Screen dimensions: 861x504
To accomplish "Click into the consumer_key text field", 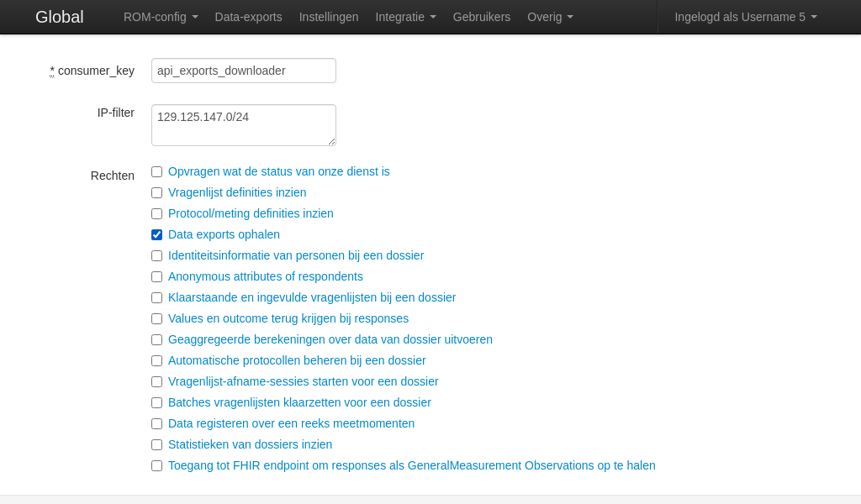I will click(243, 71).
